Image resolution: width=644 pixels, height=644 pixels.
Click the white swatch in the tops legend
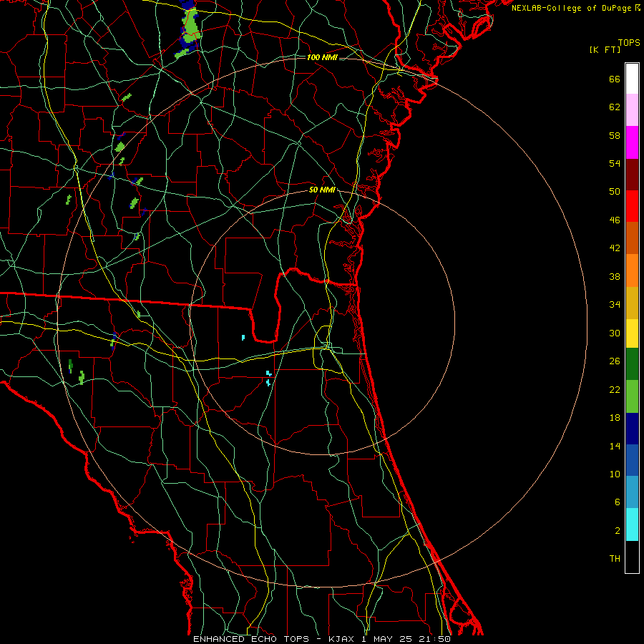click(x=632, y=79)
